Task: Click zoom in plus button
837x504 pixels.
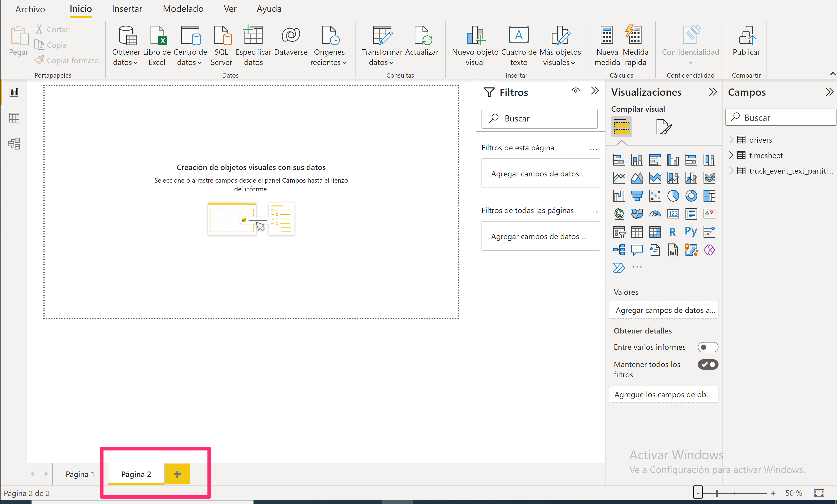Action: 773,493
